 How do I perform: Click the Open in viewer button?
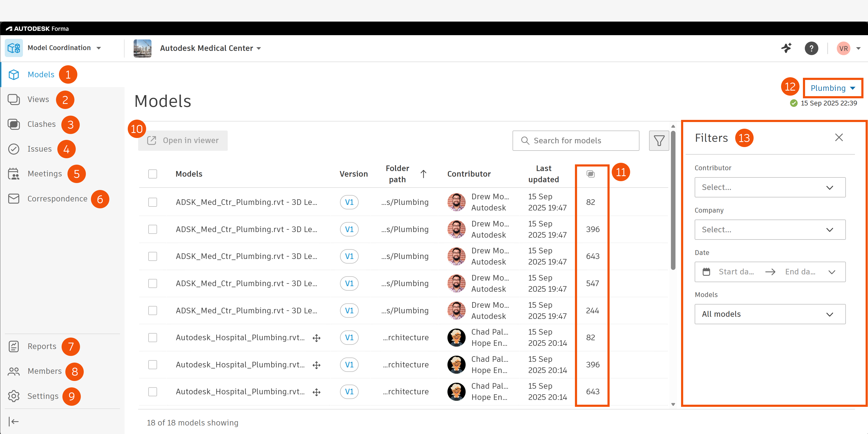(x=183, y=140)
